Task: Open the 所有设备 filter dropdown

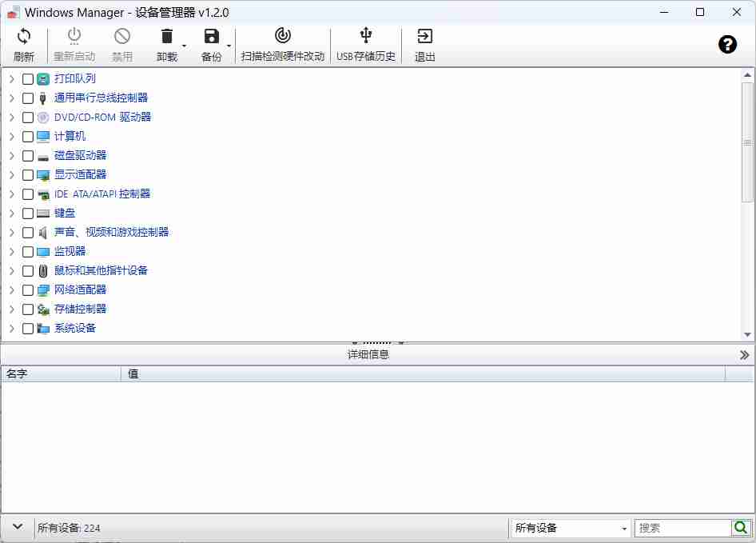Action: pos(569,528)
